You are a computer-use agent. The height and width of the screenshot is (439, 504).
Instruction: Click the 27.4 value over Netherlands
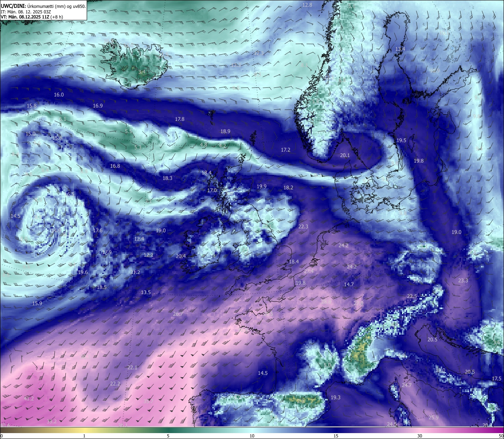pos(309,271)
